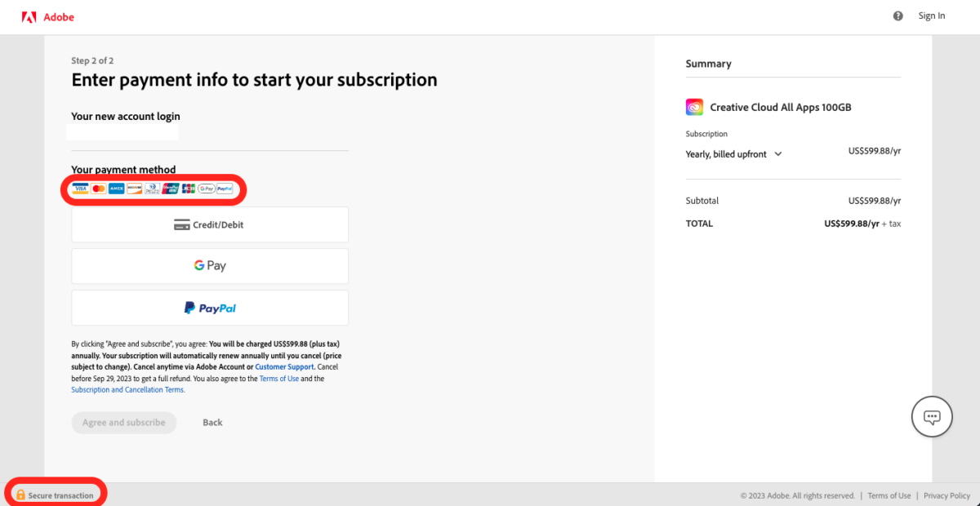Open the Subscription and Cancellation Terms link

127,389
